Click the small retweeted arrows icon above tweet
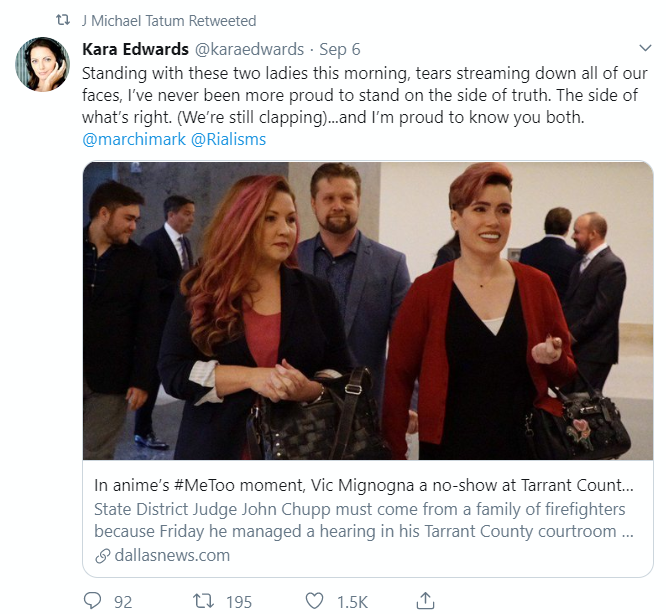This screenshot has height=614, width=666. tap(63, 20)
